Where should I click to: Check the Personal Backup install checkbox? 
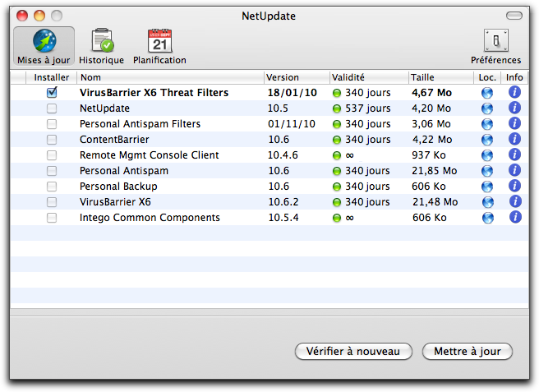coord(52,187)
